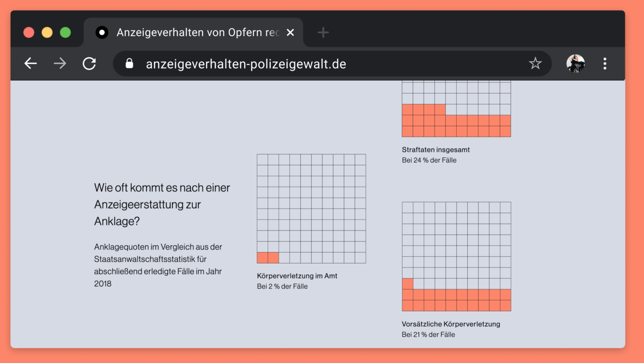Click the Straftaten insgesamt label
Screen dimensions: 644x363
[435, 150]
